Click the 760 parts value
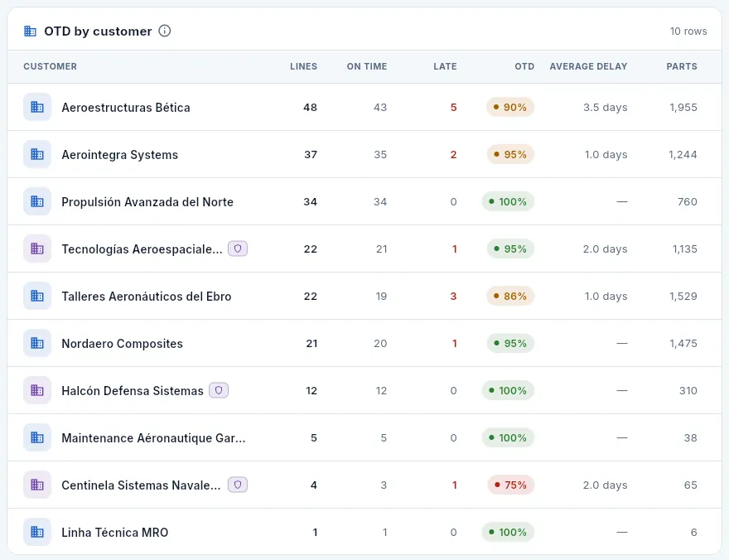Viewport: 729px width, 560px height. pyautogui.click(x=687, y=201)
